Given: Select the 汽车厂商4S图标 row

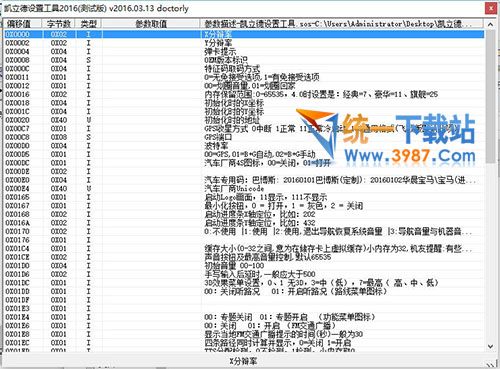Looking at the screenshot, I should pos(244,163).
